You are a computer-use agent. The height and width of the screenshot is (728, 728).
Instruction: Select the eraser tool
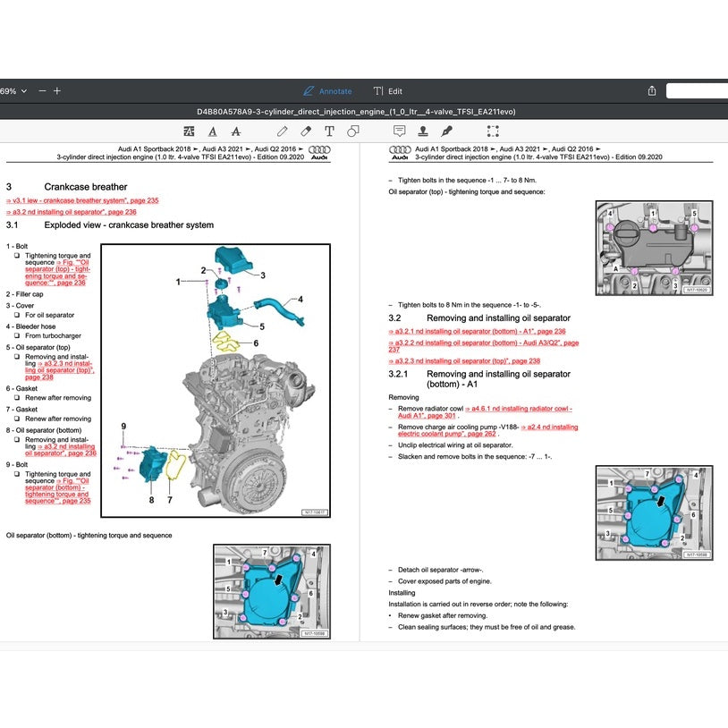pyautogui.click(x=304, y=131)
